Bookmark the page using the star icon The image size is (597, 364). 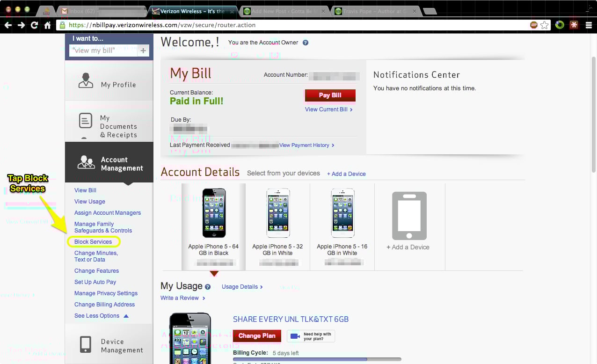coord(545,25)
